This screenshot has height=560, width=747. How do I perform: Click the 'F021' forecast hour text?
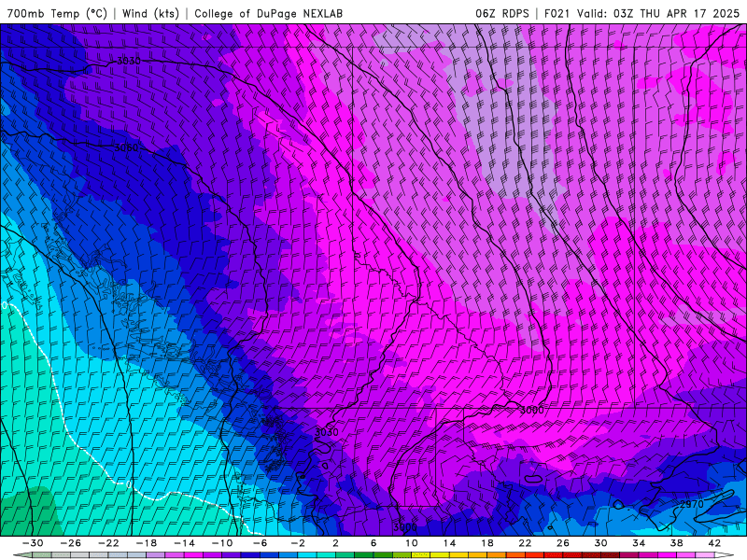557,13
